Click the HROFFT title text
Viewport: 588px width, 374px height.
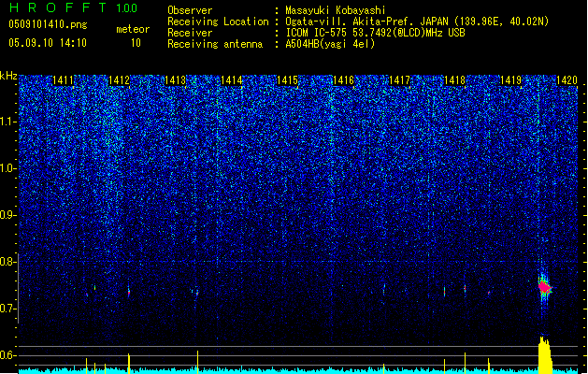[x=58, y=7]
